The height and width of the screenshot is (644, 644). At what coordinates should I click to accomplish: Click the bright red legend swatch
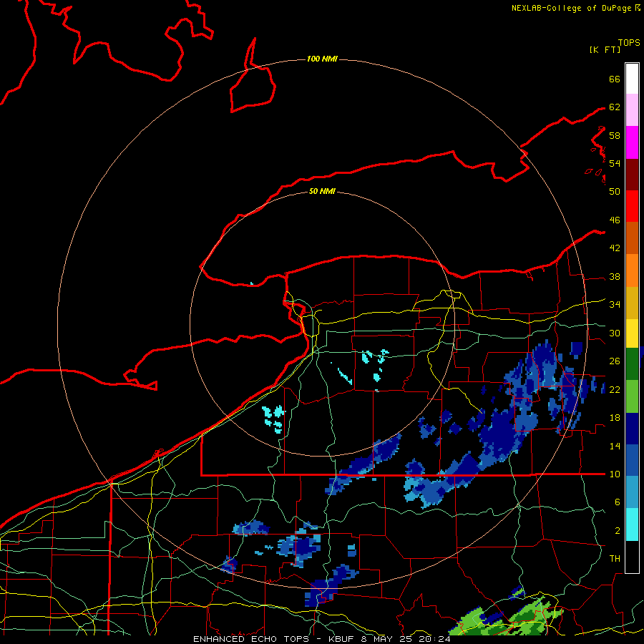click(632, 206)
